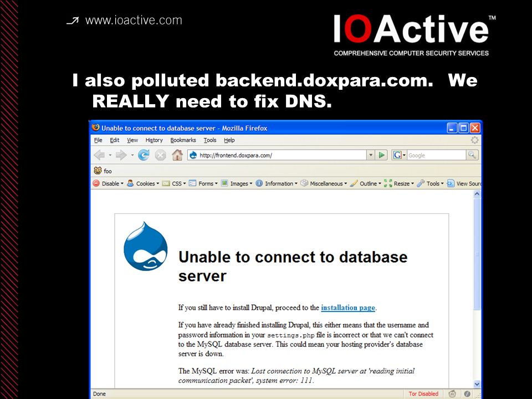Click the Google search input box
The height and width of the screenshot is (399, 532).
coord(436,155)
